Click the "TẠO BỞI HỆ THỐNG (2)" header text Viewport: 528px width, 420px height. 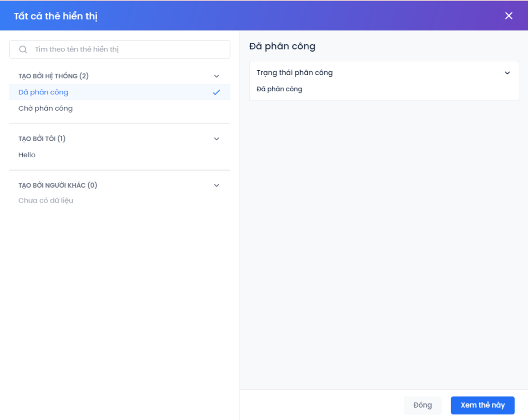point(54,76)
